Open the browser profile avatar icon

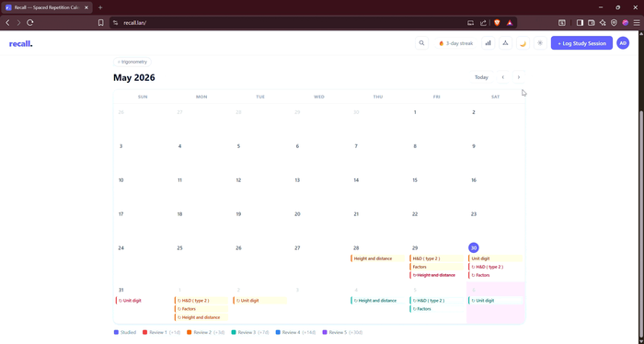coord(625,23)
